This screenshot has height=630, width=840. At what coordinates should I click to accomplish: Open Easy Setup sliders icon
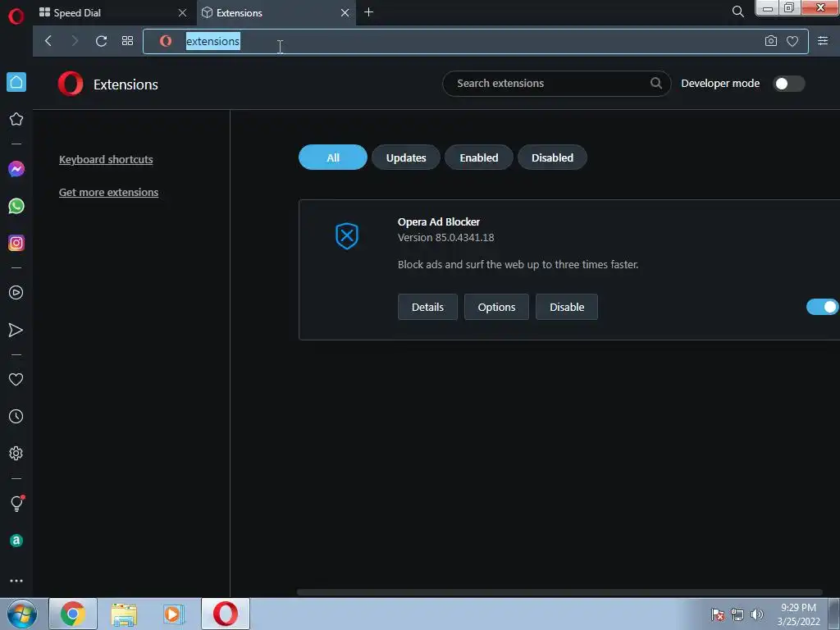(823, 41)
